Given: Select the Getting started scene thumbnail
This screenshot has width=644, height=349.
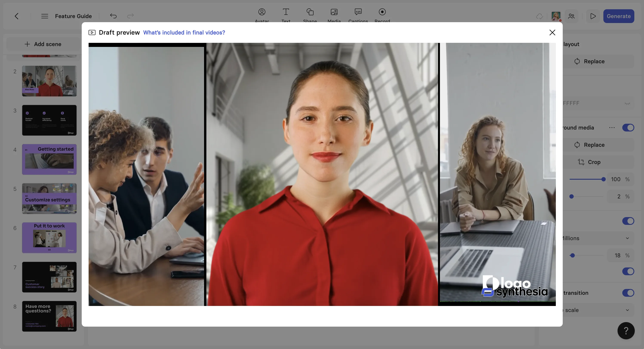Looking at the screenshot, I should pos(49,159).
